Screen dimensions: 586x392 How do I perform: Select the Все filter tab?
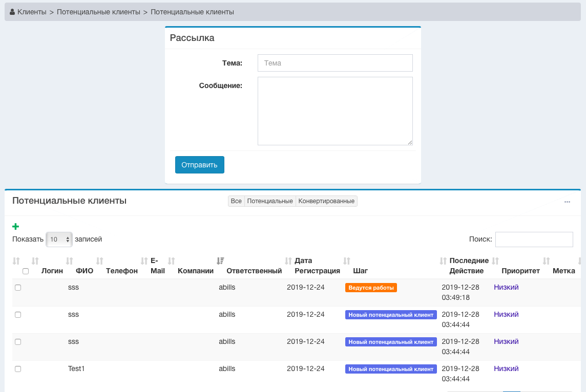click(x=236, y=201)
